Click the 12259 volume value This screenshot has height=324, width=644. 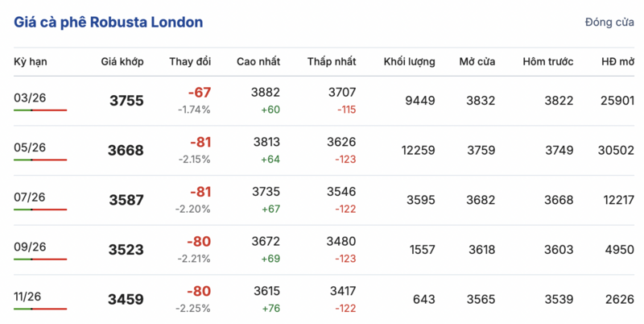[x=418, y=150]
